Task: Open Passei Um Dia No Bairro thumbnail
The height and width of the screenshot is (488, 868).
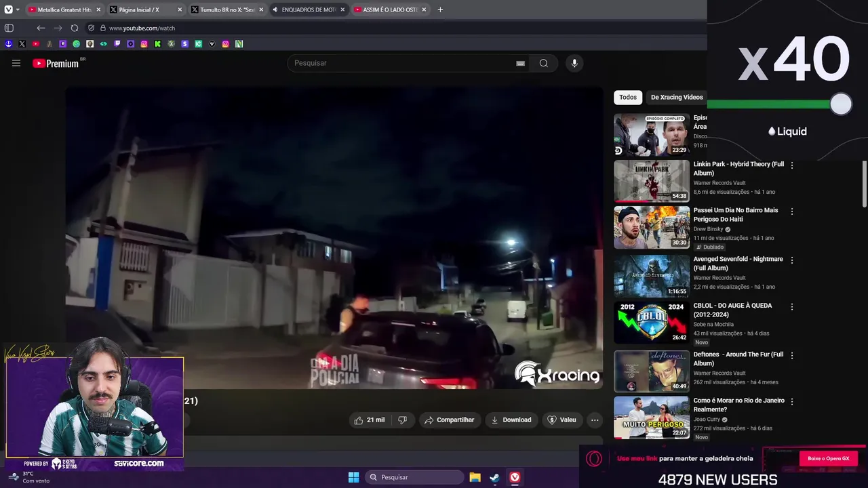Action: point(652,228)
